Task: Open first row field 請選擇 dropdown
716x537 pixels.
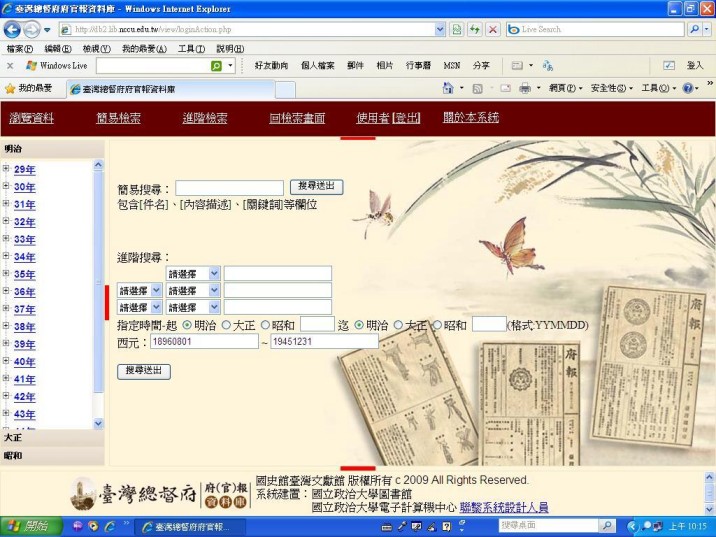Action: point(193,274)
